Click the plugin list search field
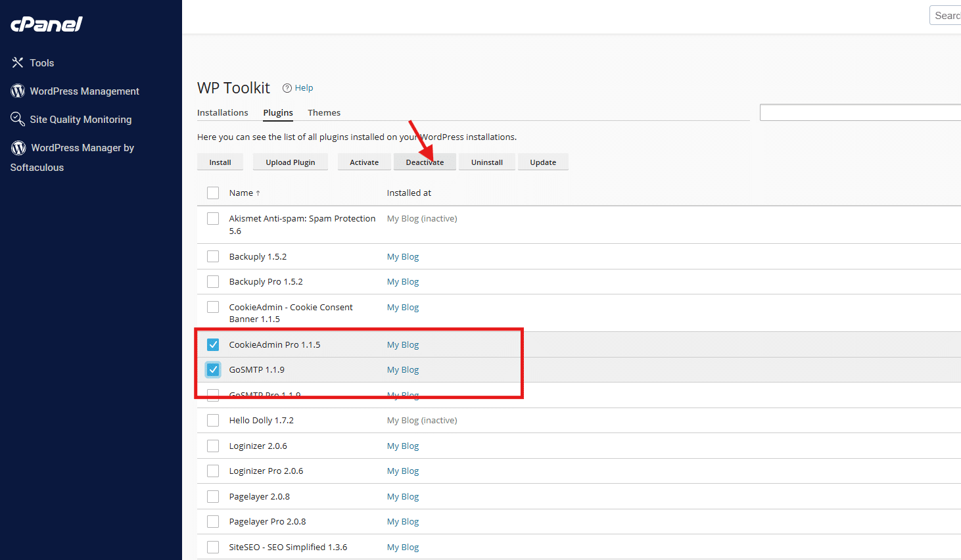The image size is (961, 560). 861,112
